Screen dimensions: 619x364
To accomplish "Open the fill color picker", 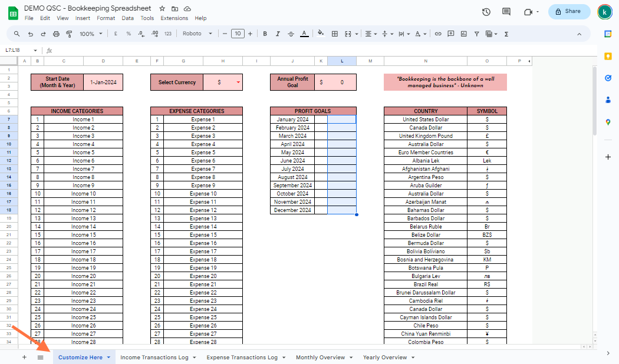I will click(x=321, y=34).
